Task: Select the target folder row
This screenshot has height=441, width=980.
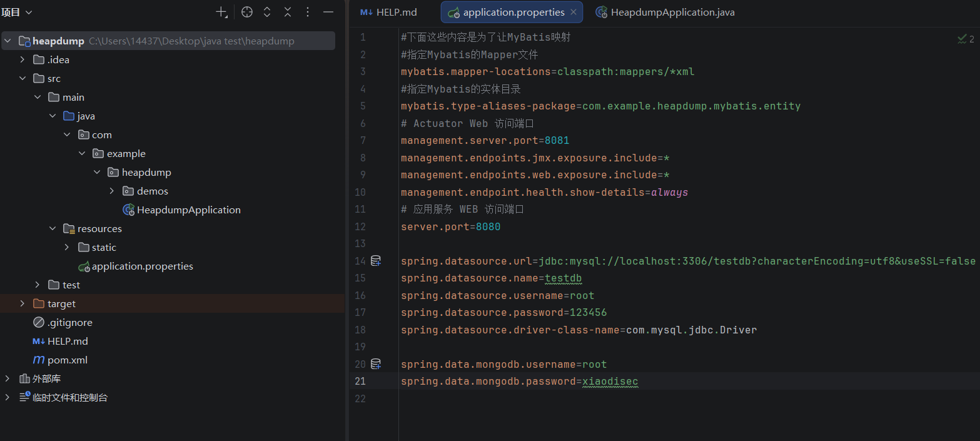Action: click(172, 304)
